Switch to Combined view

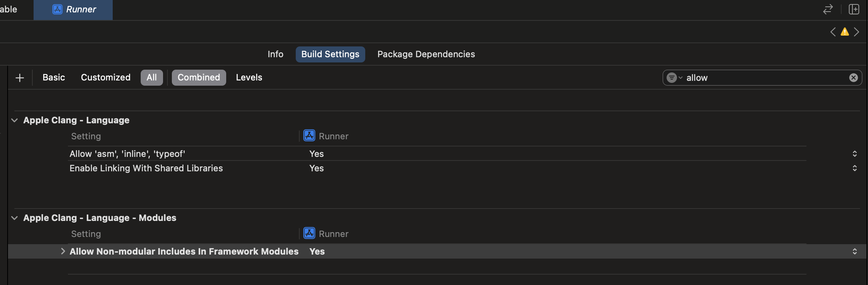click(x=199, y=78)
